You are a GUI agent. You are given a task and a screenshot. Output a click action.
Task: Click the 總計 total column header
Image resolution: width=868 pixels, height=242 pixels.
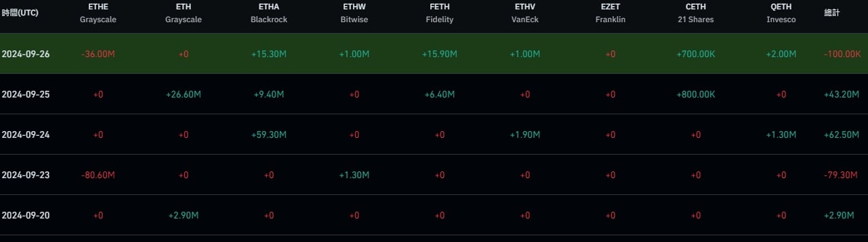pyautogui.click(x=832, y=13)
